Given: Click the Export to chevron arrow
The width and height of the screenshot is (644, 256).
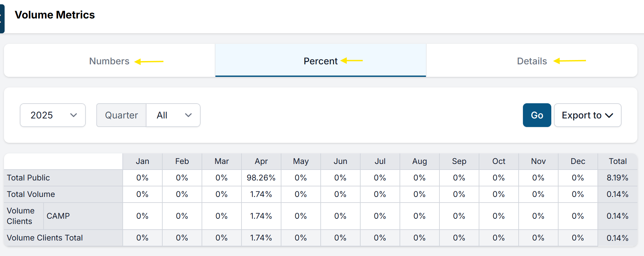Looking at the screenshot, I should [609, 115].
